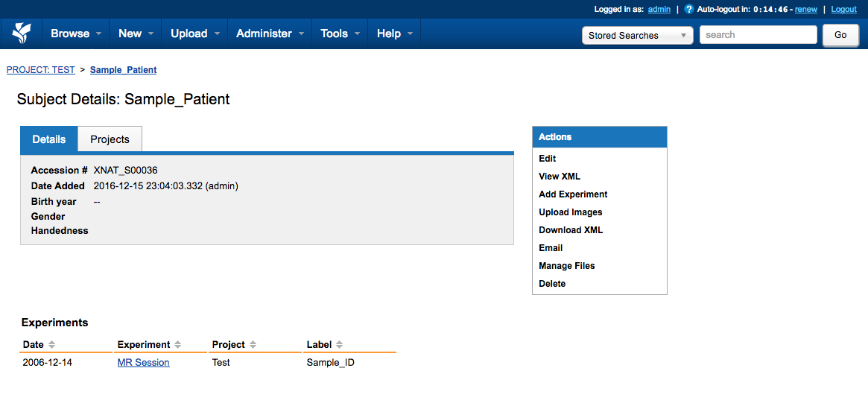Sort experiments by Project column arrows

(x=253, y=345)
